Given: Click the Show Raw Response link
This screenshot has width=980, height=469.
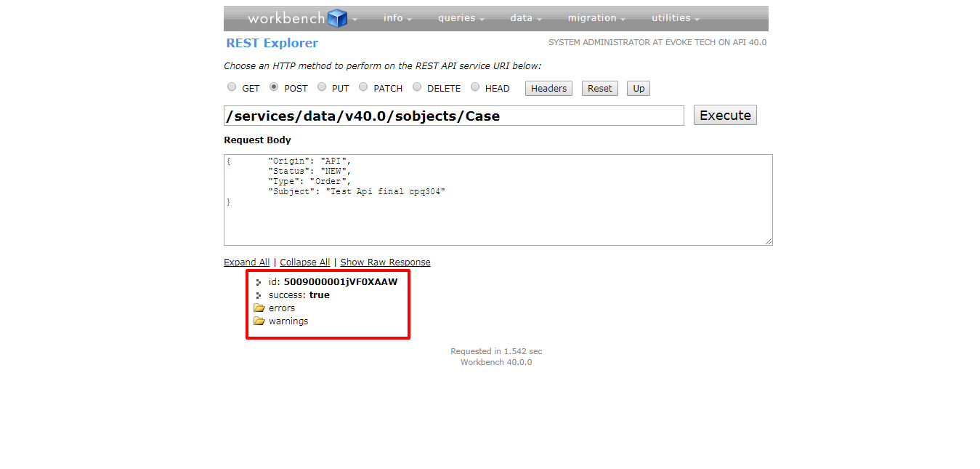Looking at the screenshot, I should coord(385,262).
